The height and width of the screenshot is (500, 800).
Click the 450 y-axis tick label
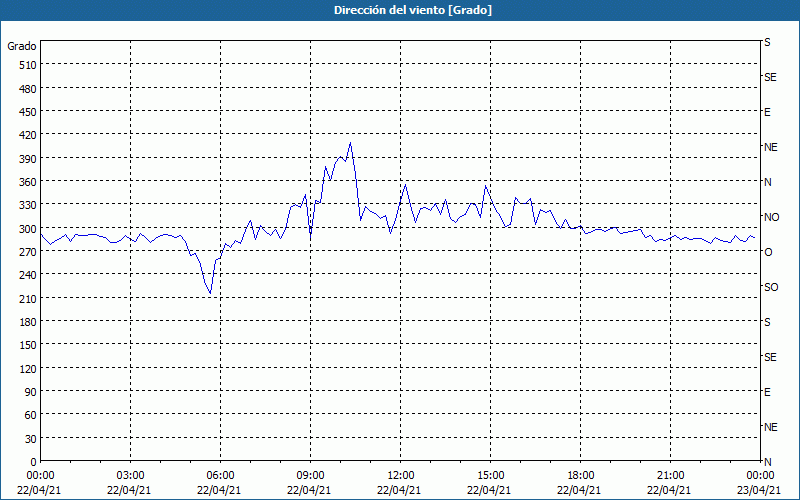pos(29,112)
